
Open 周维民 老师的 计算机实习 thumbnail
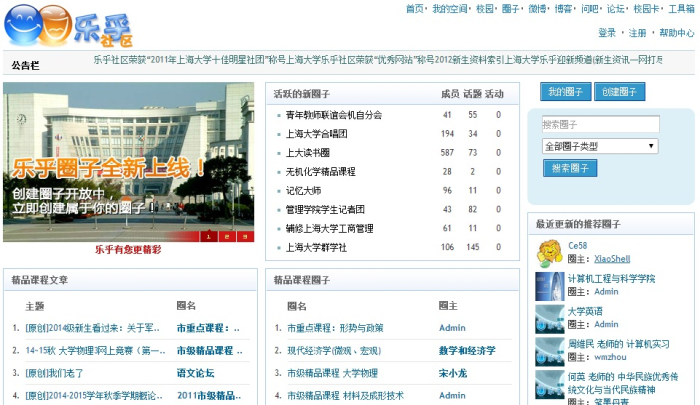tap(550, 351)
